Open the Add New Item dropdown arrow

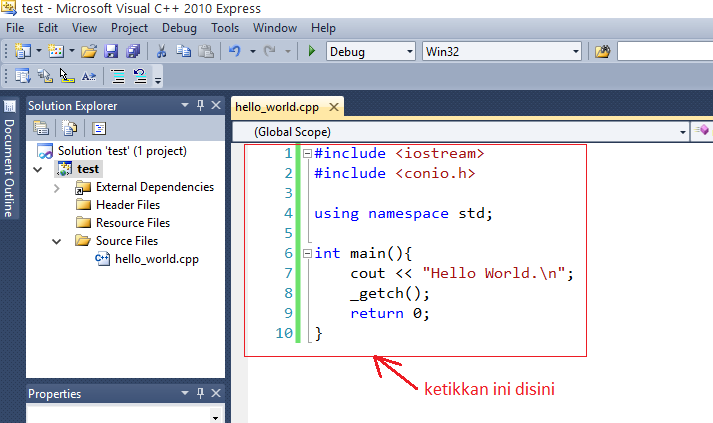72,51
